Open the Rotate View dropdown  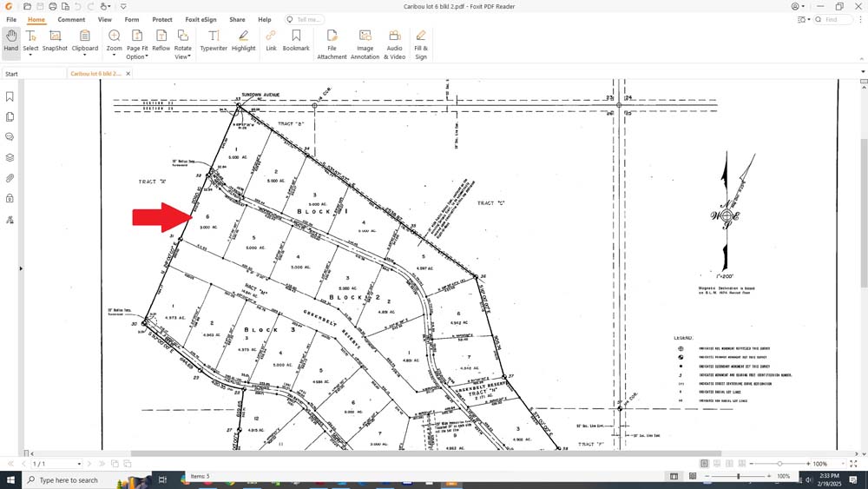183,52
